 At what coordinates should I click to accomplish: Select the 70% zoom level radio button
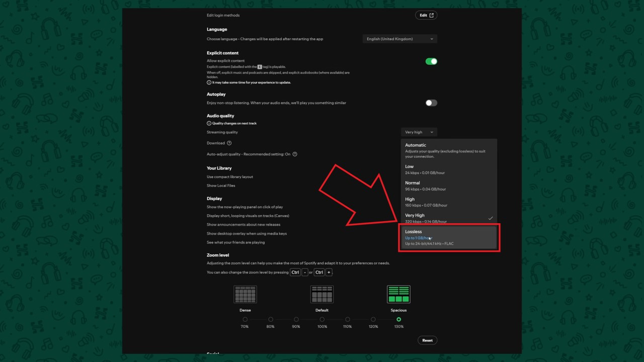click(245, 319)
